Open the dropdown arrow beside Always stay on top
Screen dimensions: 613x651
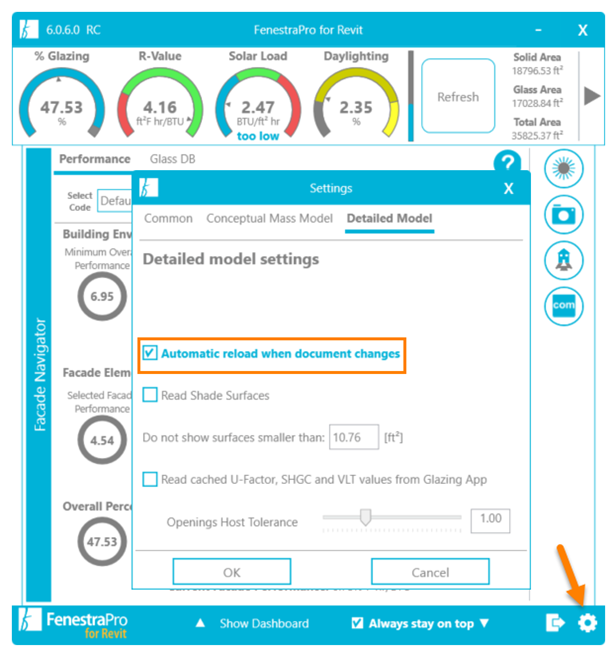pos(484,623)
